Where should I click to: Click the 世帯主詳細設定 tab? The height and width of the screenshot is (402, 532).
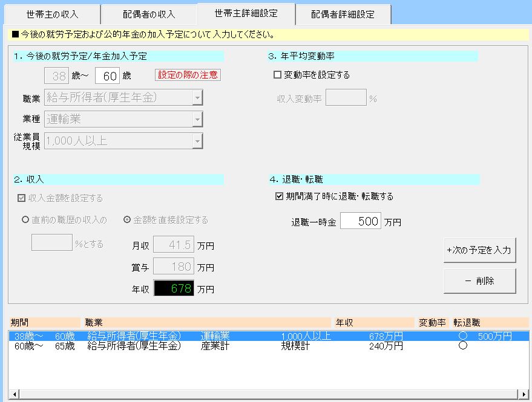[246, 13]
